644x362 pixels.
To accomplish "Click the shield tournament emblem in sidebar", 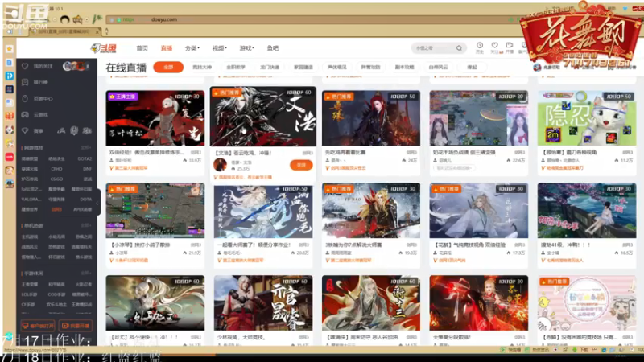I will point(74,131).
